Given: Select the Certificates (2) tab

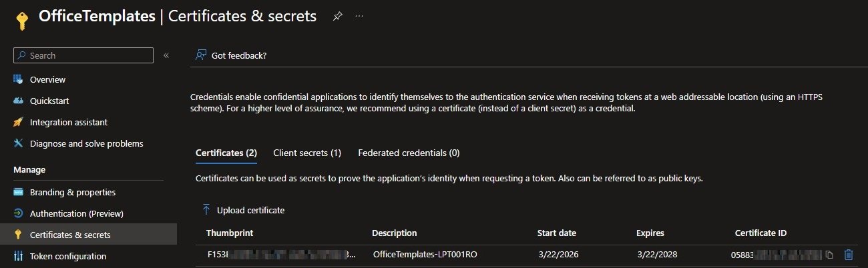Looking at the screenshot, I should click(226, 153).
